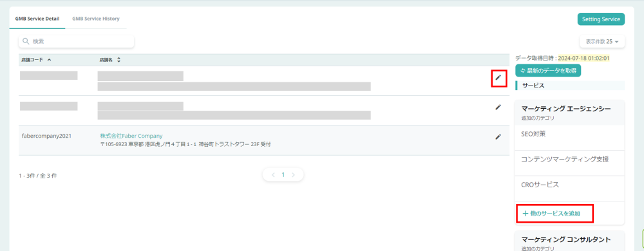Switch to GMB Service Detail tab
This screenshot has height=251, width=644.
(x=37, y=19)
